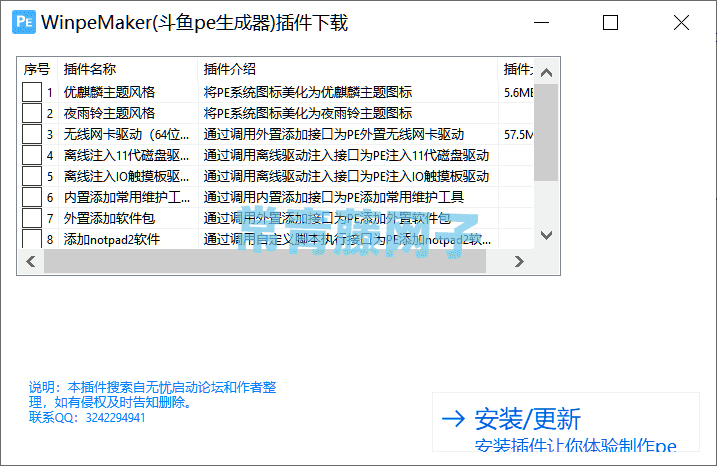Maximize the WinpeMaker window

(610, 22)
